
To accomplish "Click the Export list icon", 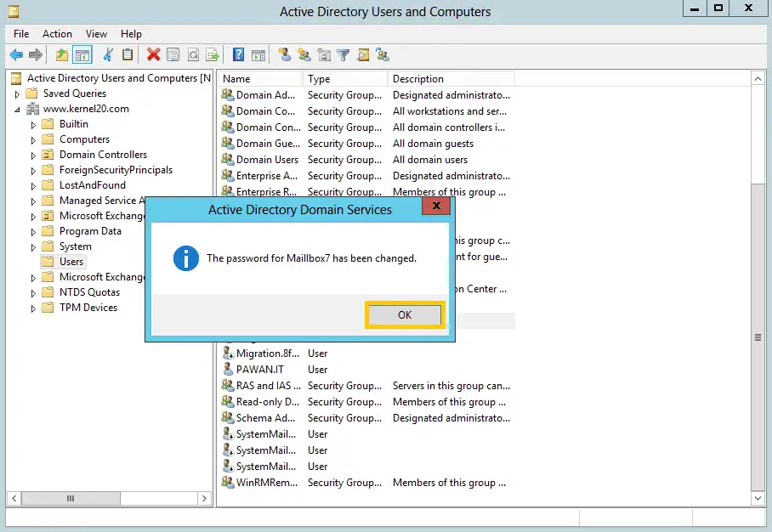I will click(x=213, y=54).
